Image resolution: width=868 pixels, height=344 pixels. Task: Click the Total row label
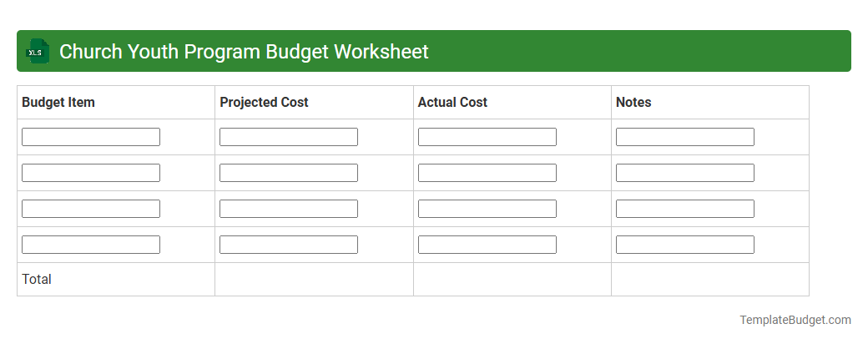37,279
